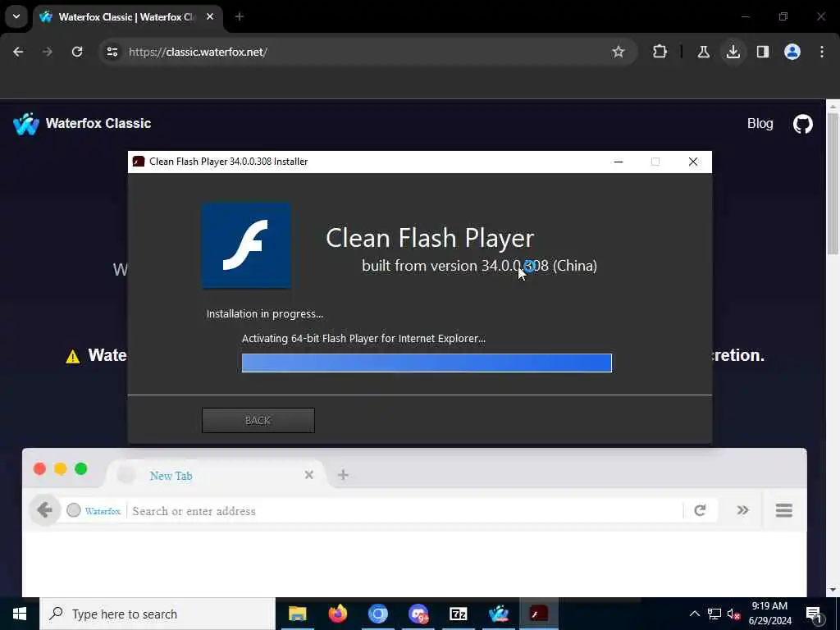Click 'Installation in progress...' text
This screenshot has width=840, height=630.
tap(265, 314)
